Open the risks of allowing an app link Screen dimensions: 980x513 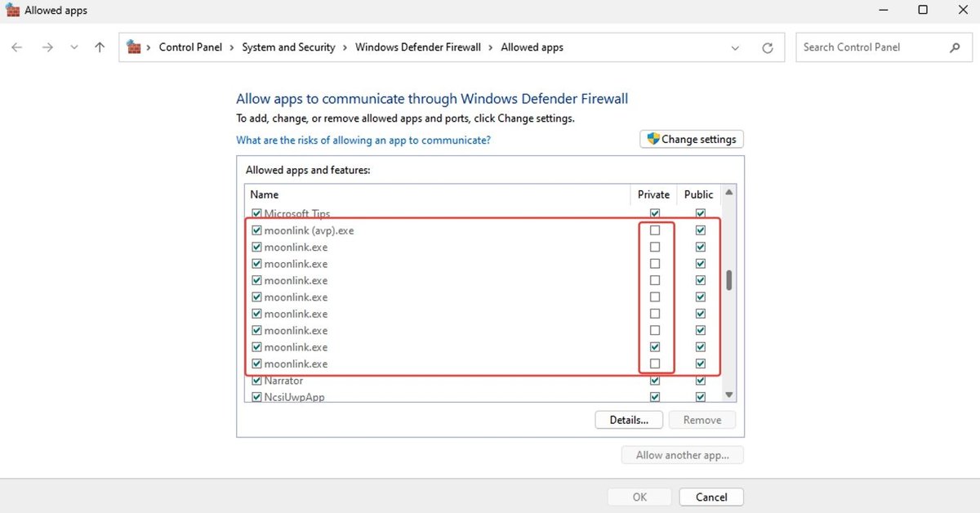click(363, 140)
